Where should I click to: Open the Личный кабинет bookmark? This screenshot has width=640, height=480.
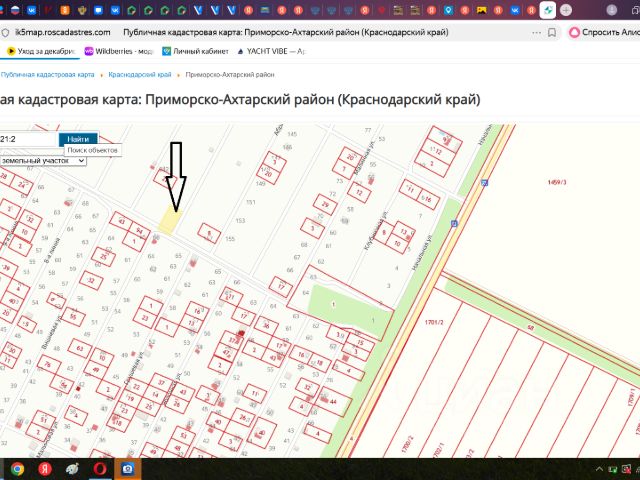[195, 51]
